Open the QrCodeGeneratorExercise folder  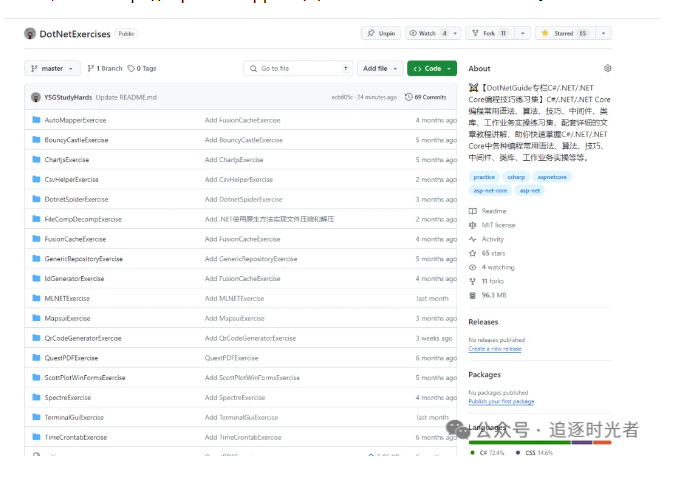(83, 338)
